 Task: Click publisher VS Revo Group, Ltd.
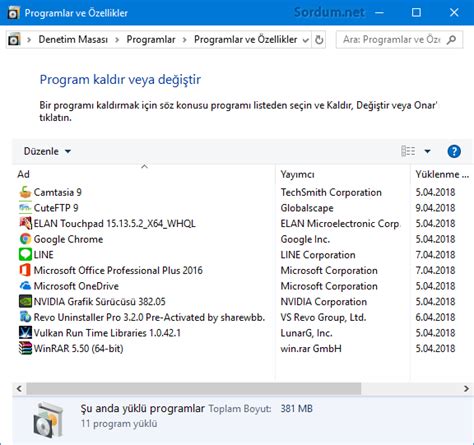[x=323, y=317]
